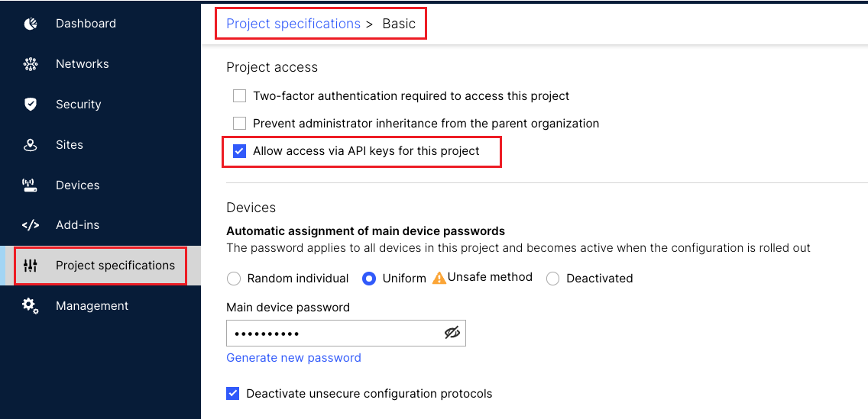
Task: Show the main device password
Action: pyautogui.click(x=452, y=333)
